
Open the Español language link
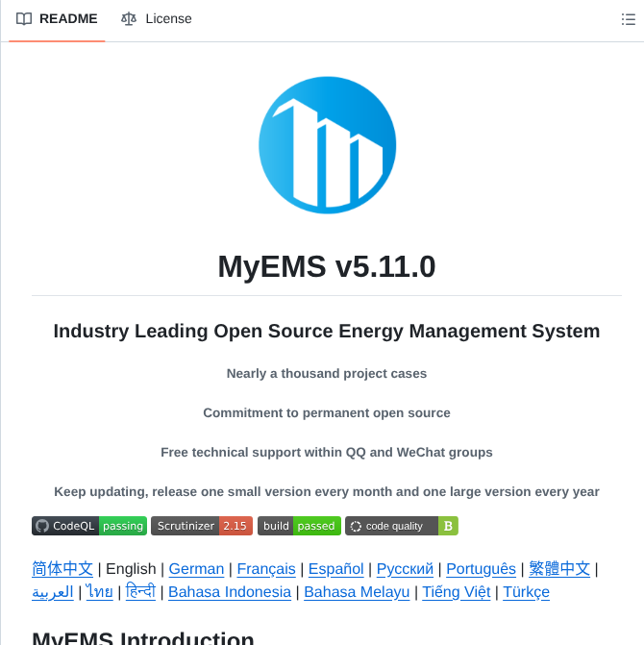click(336, 568)
